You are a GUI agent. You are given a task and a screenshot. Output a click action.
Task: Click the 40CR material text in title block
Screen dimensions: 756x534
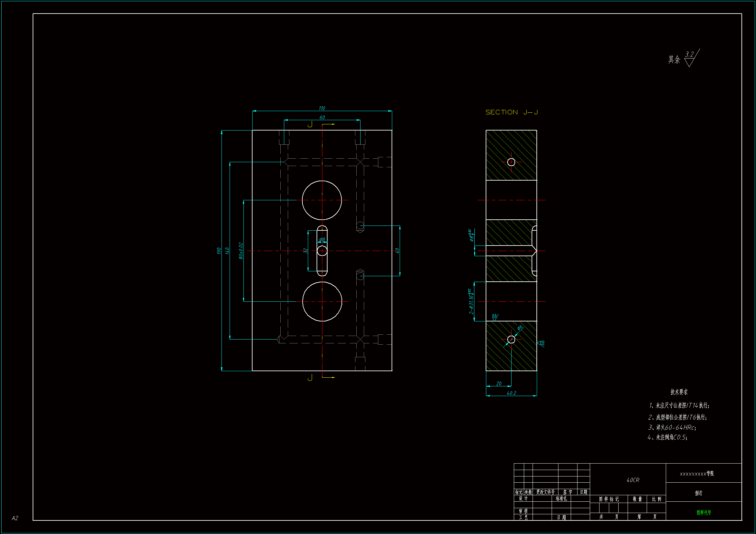(x=632, y=480)
